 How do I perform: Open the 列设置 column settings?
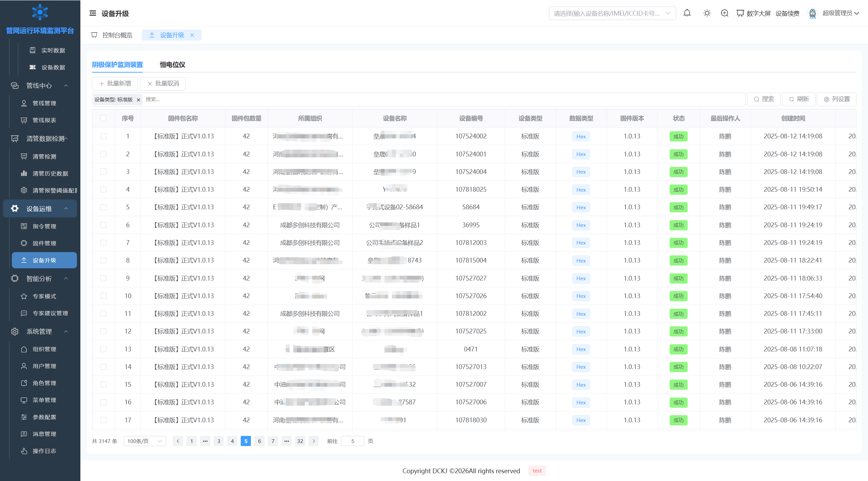(836, 99)
